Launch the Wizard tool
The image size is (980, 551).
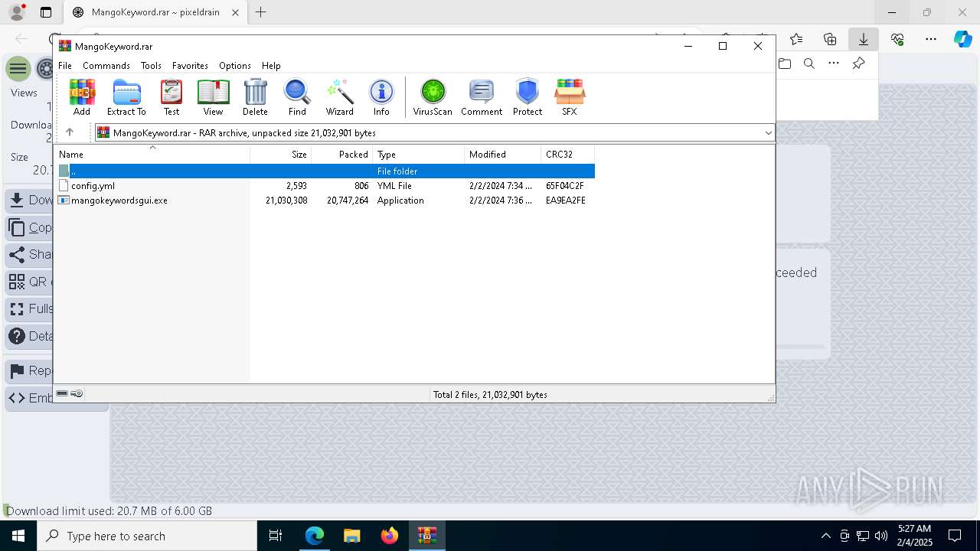coord(339,98)
